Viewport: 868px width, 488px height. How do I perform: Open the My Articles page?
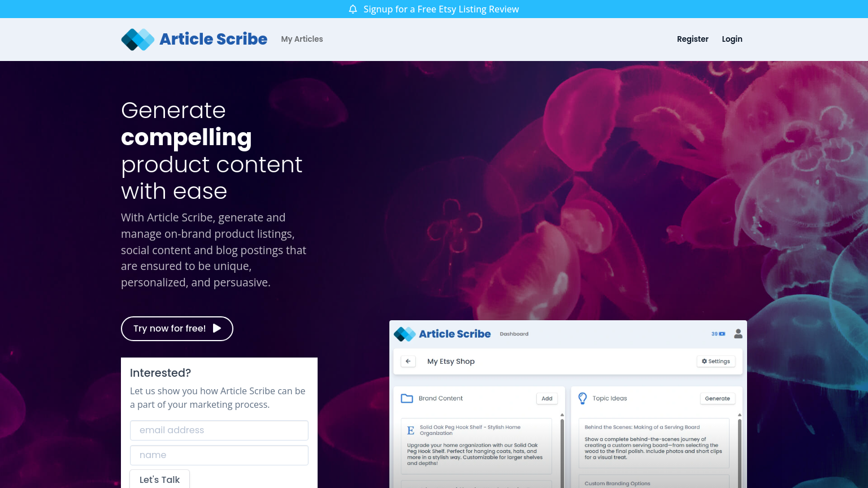302,39
